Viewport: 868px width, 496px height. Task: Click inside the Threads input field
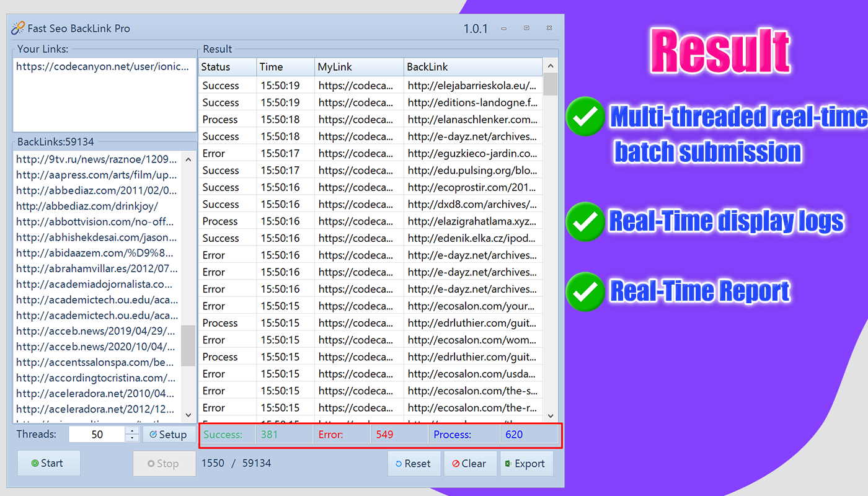pos(96,434)
